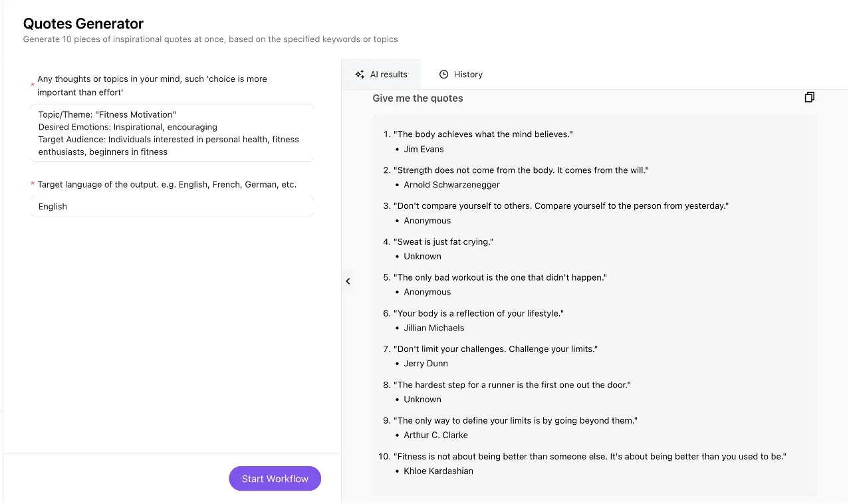Select the "Sweat is just fat crying" quote
This screenshot has width=849, height=504.
pyautogui.click(x=445, y=241)
